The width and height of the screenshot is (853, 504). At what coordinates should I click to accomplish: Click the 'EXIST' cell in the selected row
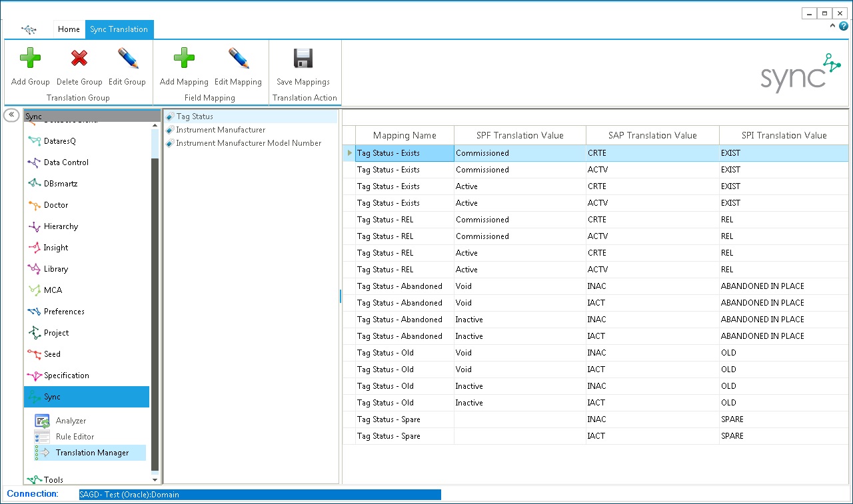[x=784, y=153]
